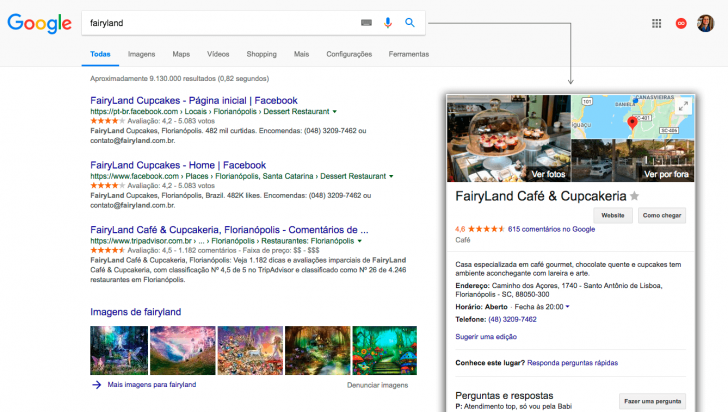Open the TripAdvisor FairyLand Café result
This screenshot has height=412, width=728.
click(229, 229)
